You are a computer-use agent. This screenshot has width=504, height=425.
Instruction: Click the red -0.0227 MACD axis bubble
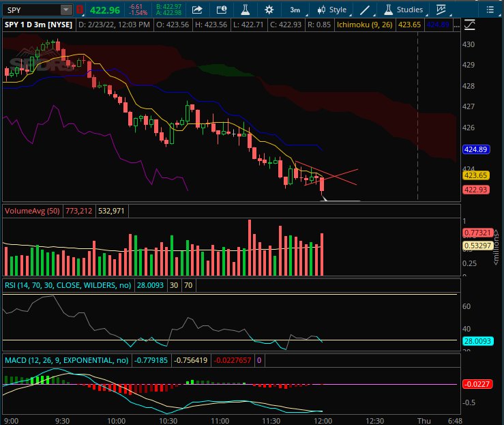pos(477,384)
